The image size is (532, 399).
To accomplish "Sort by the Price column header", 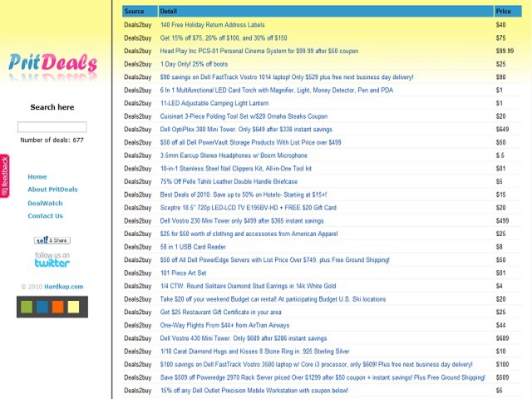I will point(508,11).
